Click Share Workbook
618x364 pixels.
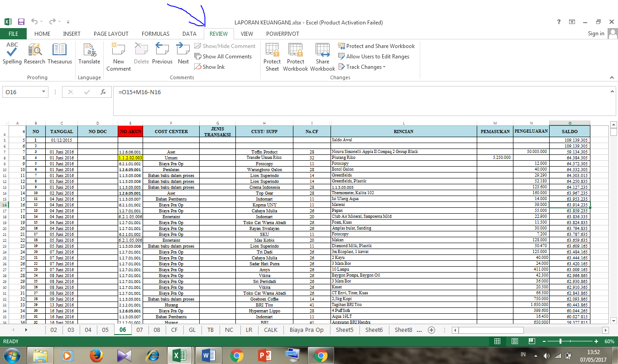[x=323, y=57]
